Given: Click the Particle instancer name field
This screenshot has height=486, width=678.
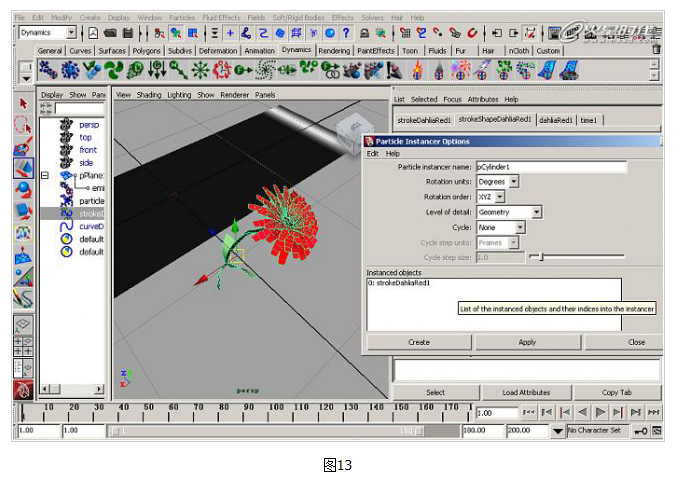Looking at the screenshot, I should tap(551, 167).
